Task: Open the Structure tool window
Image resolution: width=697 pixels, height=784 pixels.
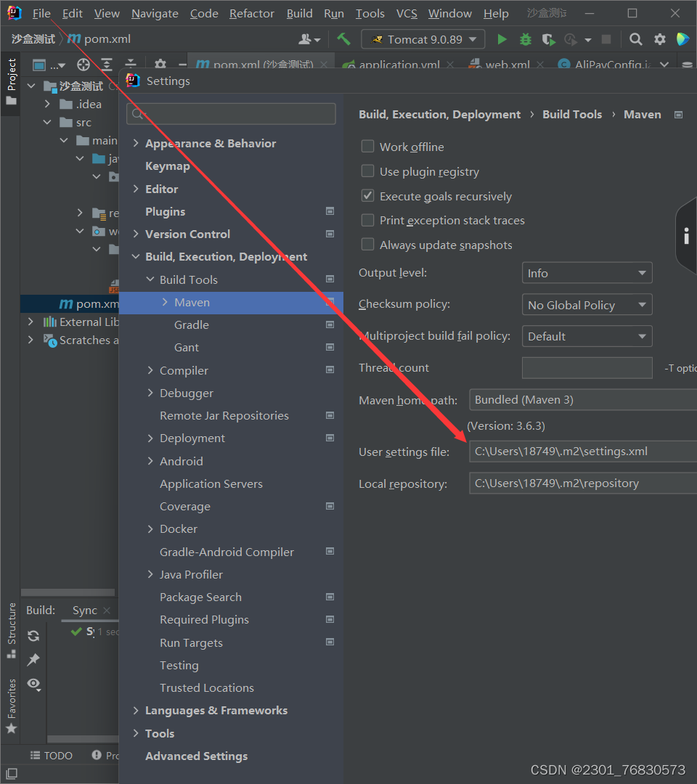Action: (11, 630)
